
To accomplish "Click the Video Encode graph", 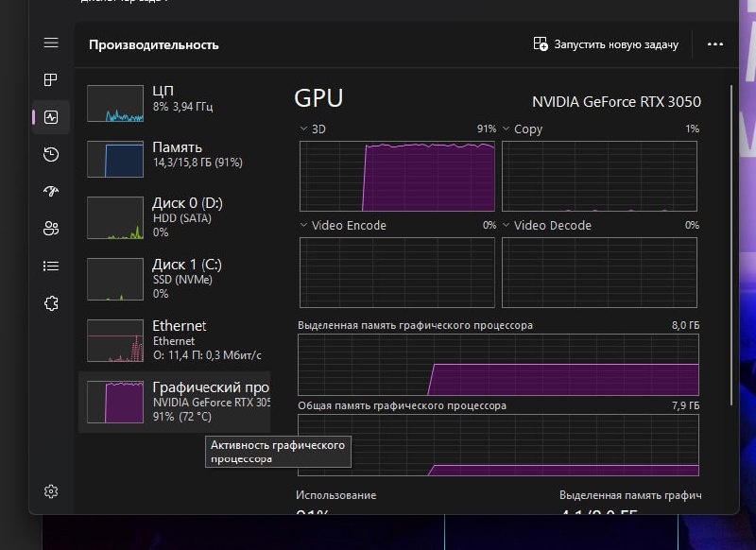I will click(397, 272).
